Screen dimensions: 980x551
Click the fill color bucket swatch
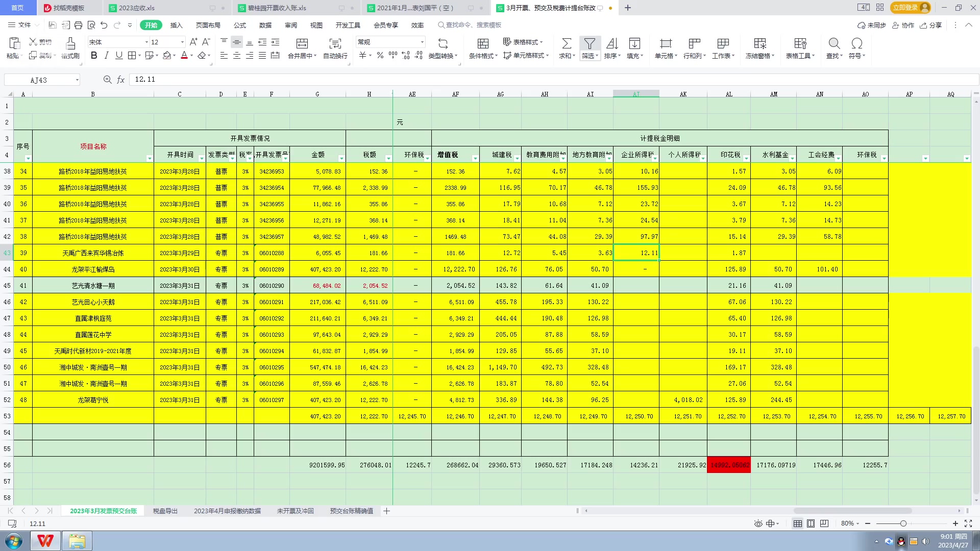coord(167,55)
